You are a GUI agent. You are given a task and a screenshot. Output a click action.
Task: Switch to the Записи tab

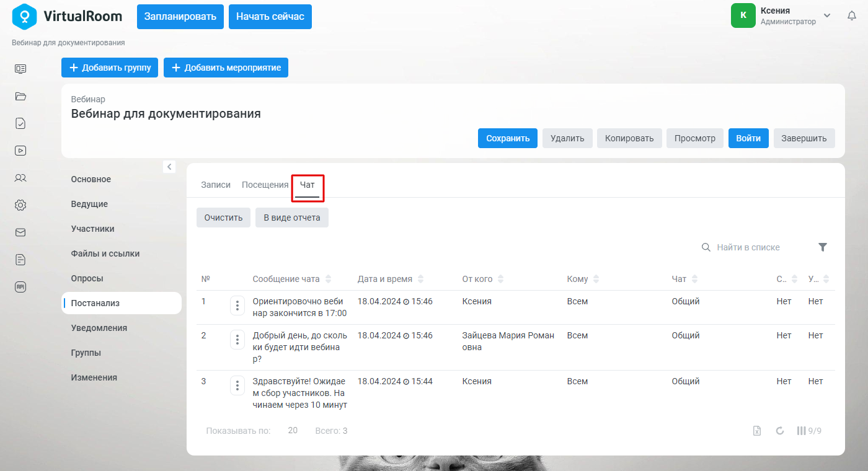(x=216, y=185)
